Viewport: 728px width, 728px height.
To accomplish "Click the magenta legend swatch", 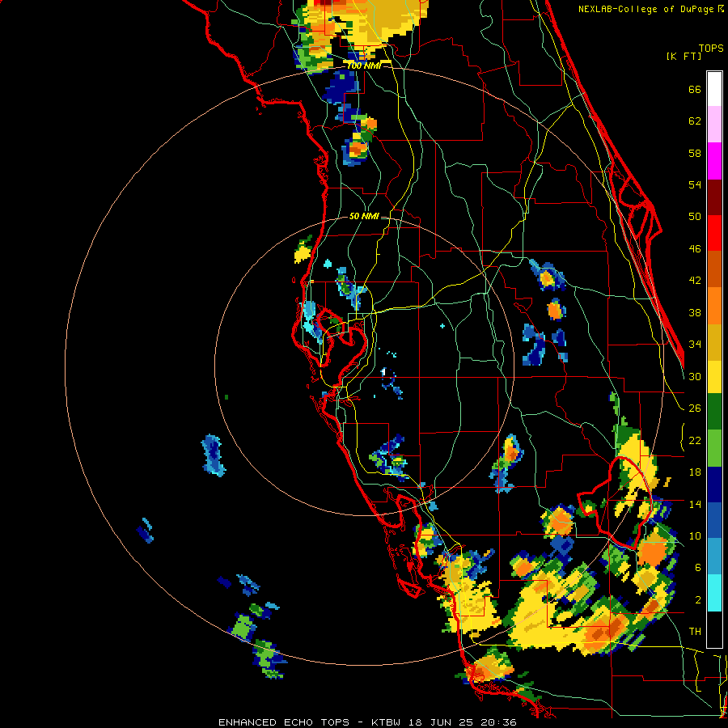I will click(714, 161).
